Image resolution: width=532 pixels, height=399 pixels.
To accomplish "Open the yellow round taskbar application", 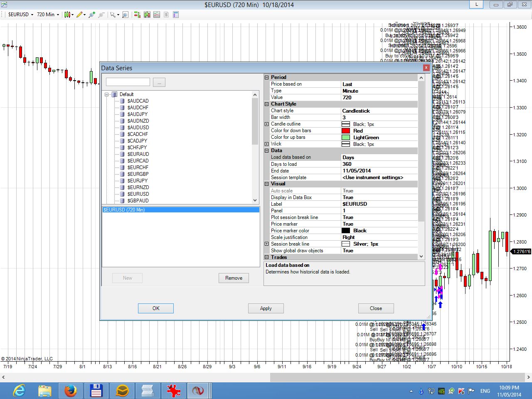I will click(122, 391).
